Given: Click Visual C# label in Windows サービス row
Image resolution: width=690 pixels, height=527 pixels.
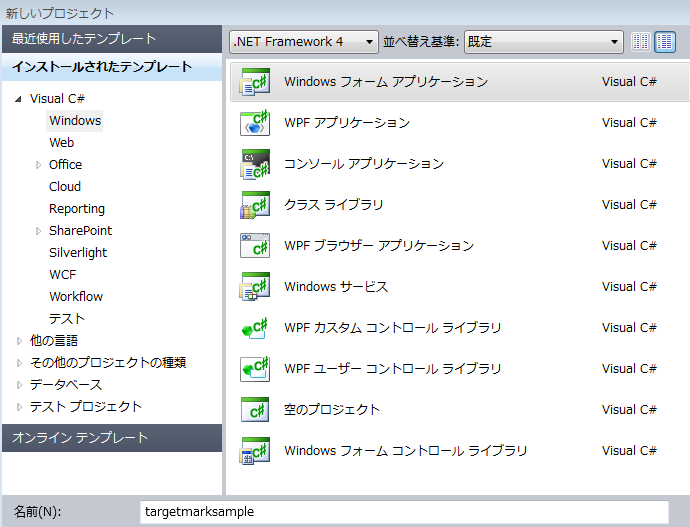Looking at the screenshot, I should pos(629,287).
